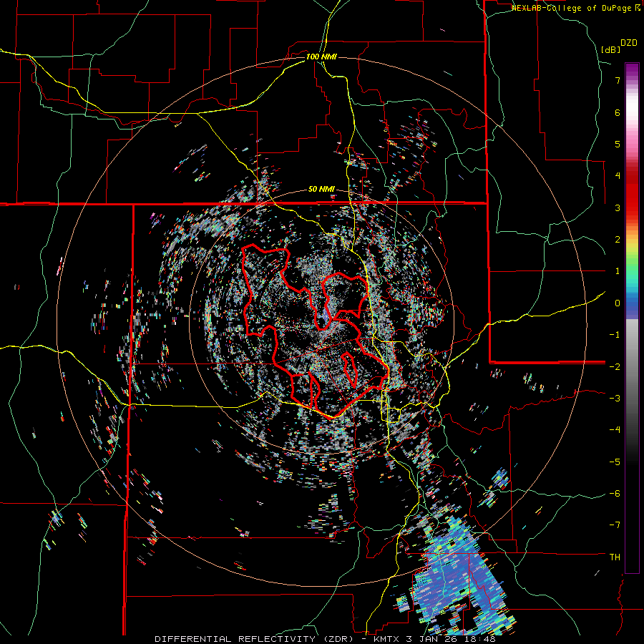Click the -3 value on the color scale

click(x=615, y=399)
